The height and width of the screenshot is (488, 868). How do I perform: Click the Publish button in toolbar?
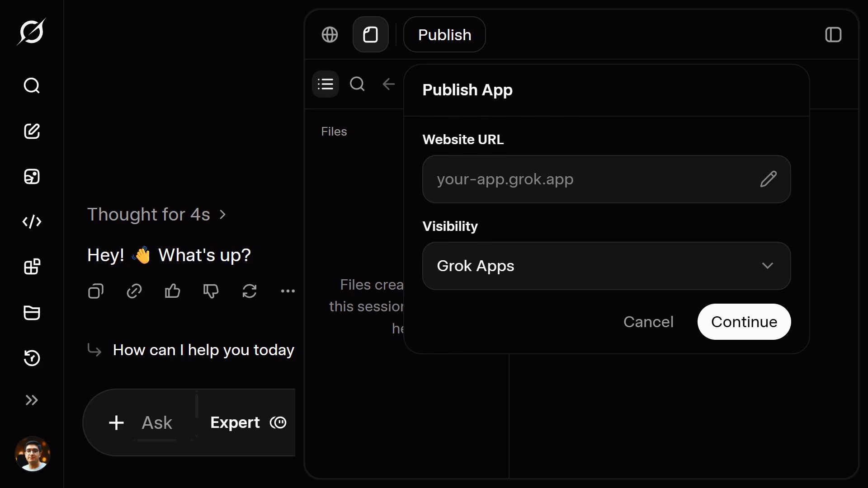(444, 34)
